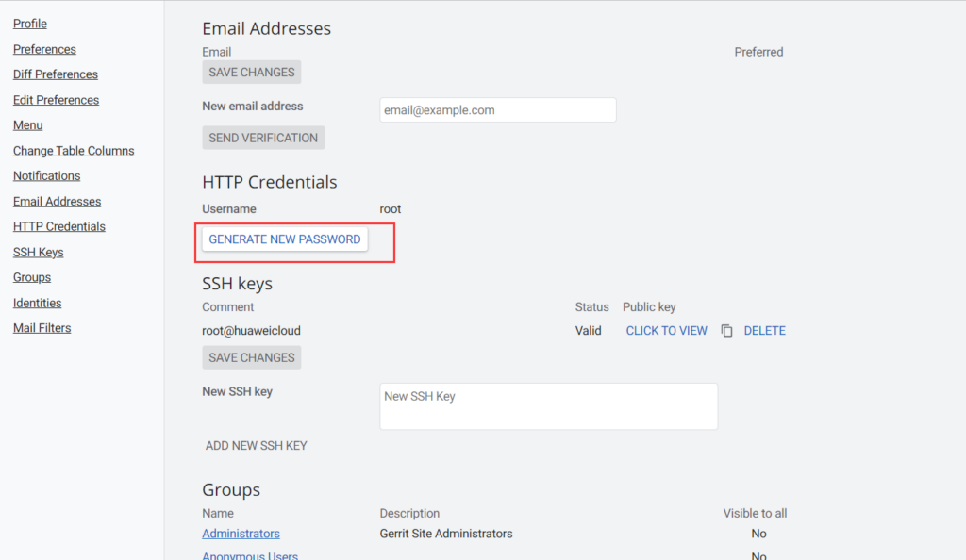View public key via CLICK TO VIEW
The width and height of the screenshot is (966, 560).
point(667,331)
